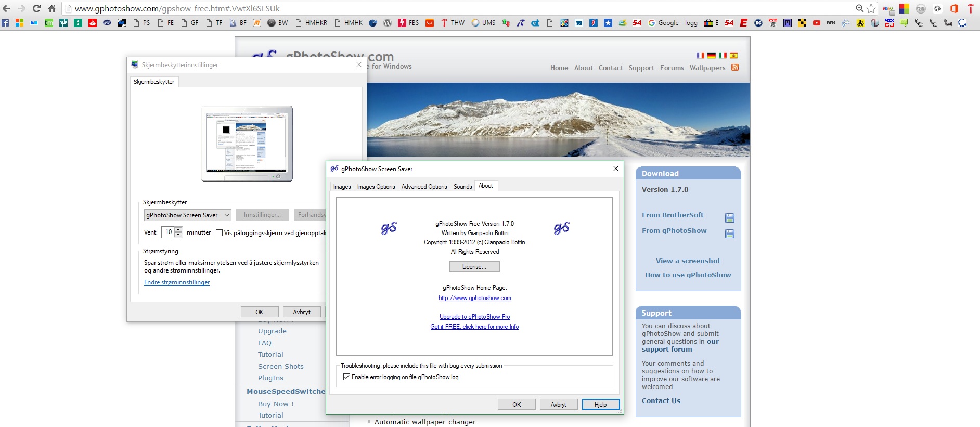Open Forums in the website navigation

click(x=672, y=68)
